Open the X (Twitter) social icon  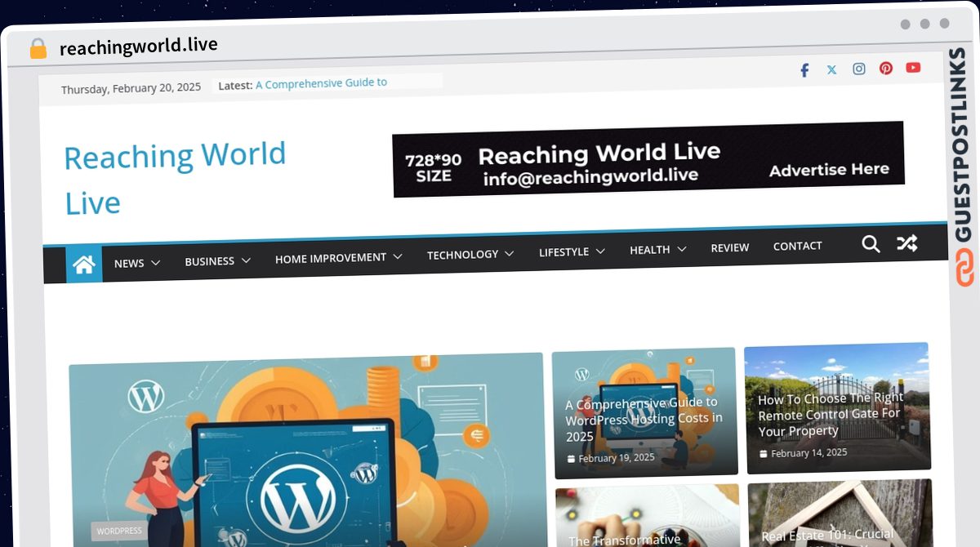tap(831, 69)
